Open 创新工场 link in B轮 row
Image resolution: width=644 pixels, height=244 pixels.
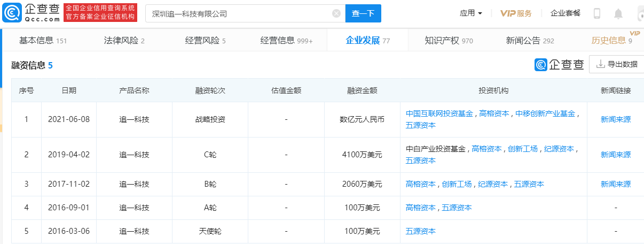pyautogui.click(x=457, y=184)
